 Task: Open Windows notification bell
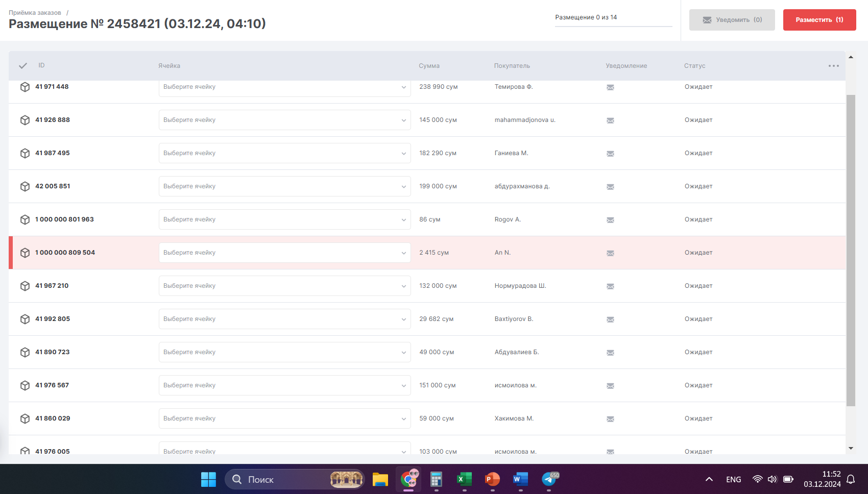pos(851,479)
